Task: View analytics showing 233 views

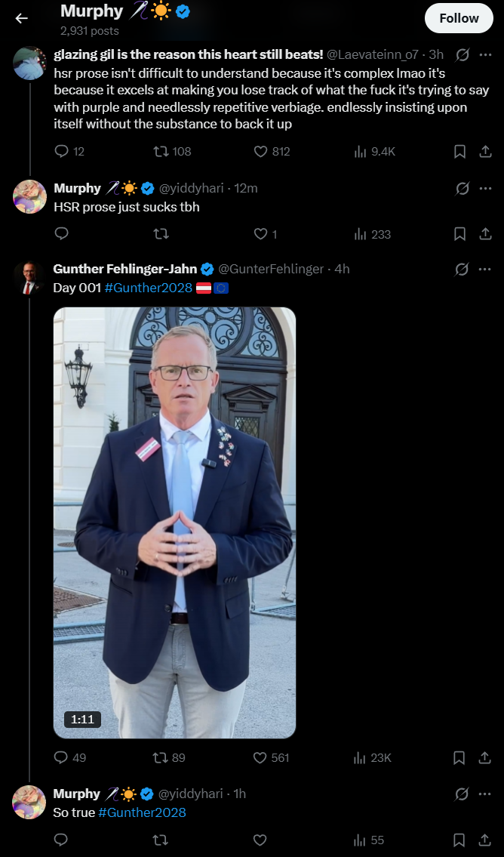Action: [x=373, y=234]
